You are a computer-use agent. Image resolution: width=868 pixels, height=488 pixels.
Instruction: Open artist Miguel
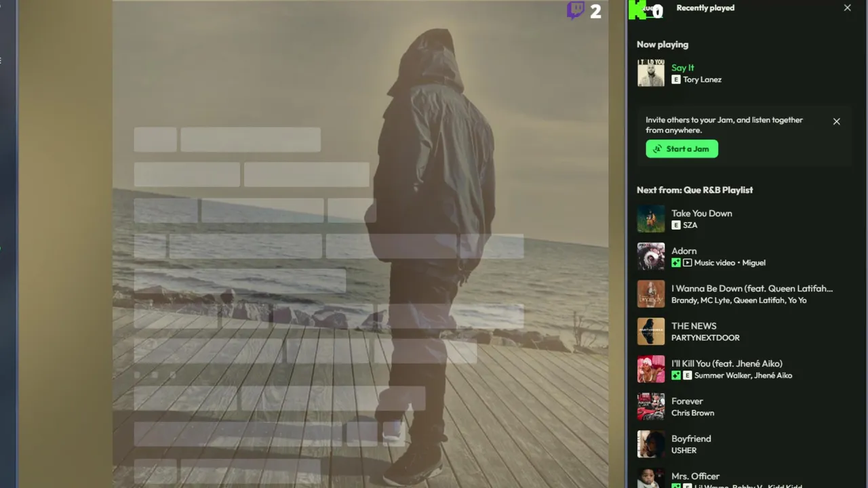[x=753, y=262]
